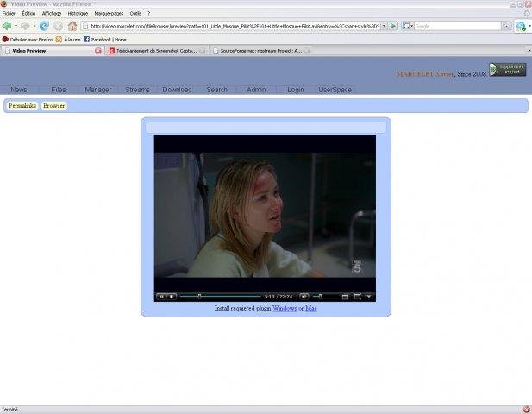Click the video seek bar handle

point(199,297)
